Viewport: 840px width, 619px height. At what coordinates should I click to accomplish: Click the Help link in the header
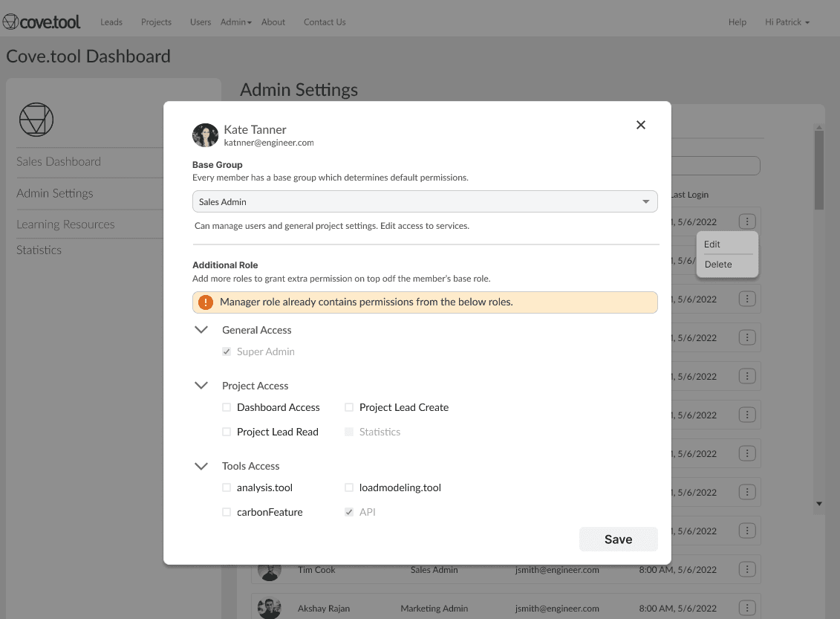pyautogui.click(x=738, y=22)
